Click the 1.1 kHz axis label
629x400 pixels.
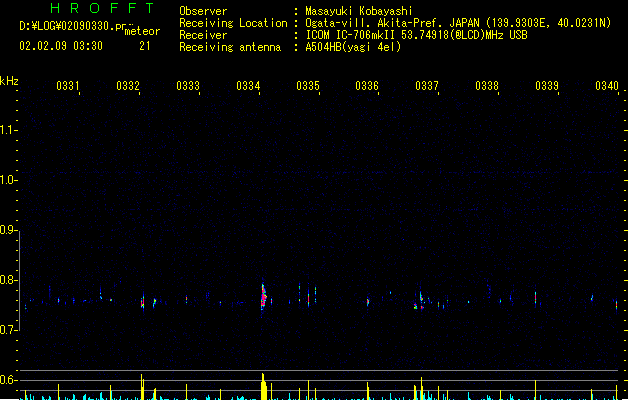[x=7, y=130]
